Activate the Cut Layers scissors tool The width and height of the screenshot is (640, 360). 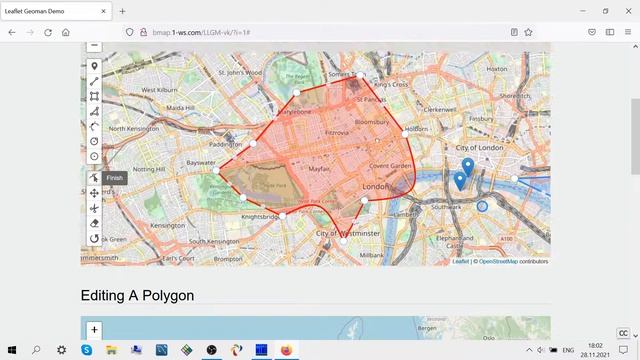[94, 208]
